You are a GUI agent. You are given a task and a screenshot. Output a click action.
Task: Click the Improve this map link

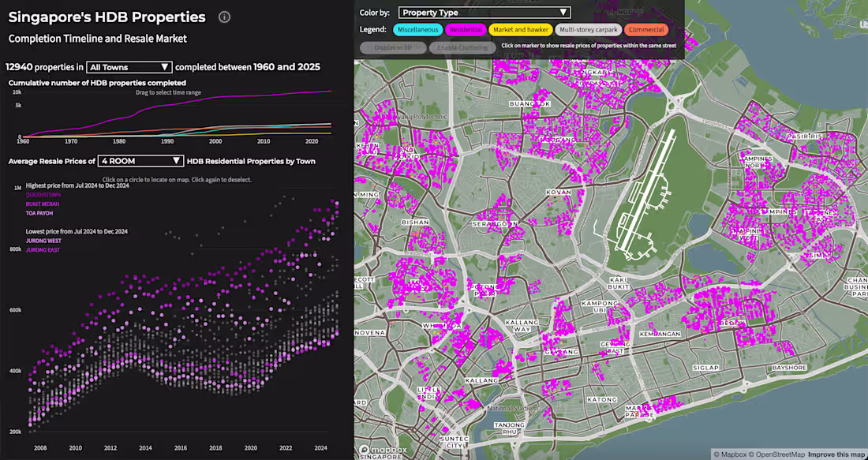point(836,454)
